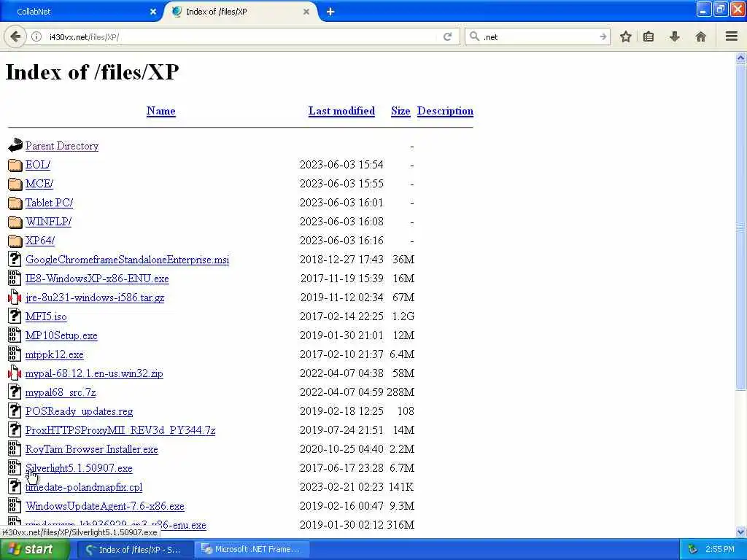This screenshot has width=747, height=560.
Task: Click the folder icon beside XP64/
Action: tap(15, 241)
